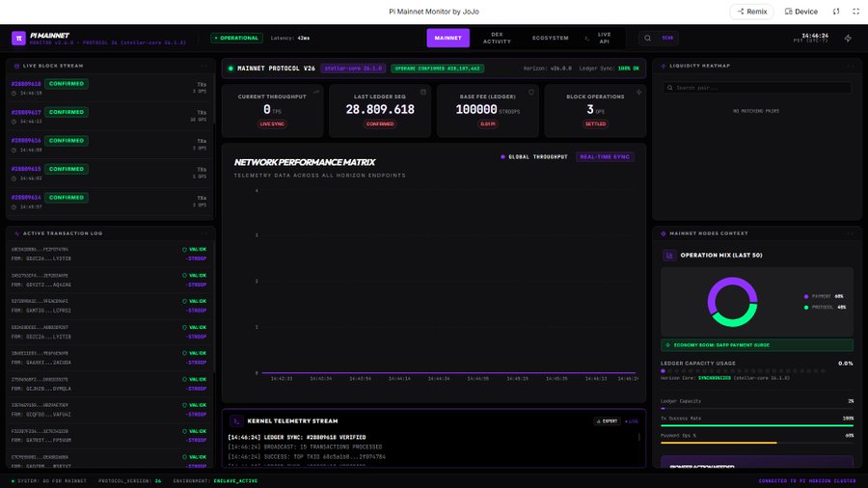This screenshot has height=488, width=868.
Task: Open the Live API tab
Action: tap(601, 39)
